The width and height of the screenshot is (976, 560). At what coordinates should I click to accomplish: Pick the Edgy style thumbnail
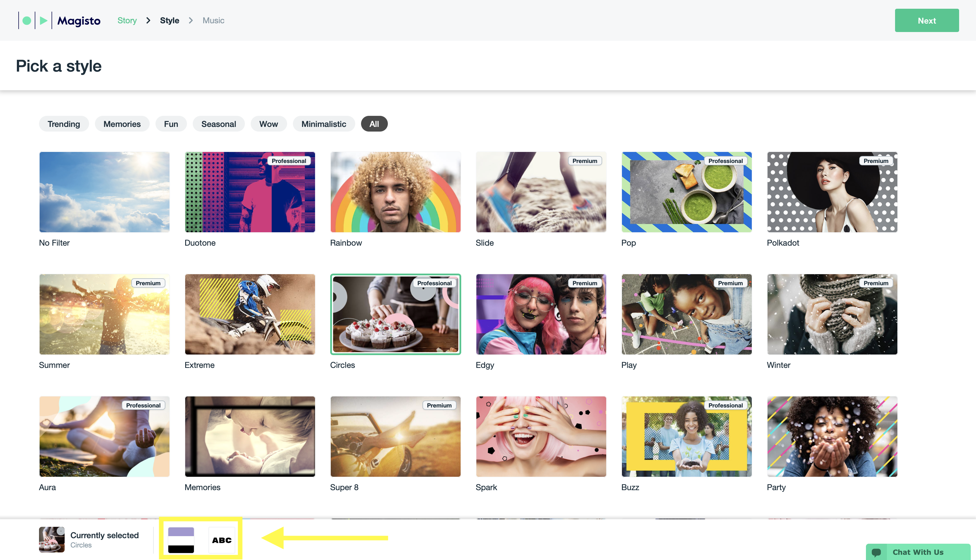541,314
